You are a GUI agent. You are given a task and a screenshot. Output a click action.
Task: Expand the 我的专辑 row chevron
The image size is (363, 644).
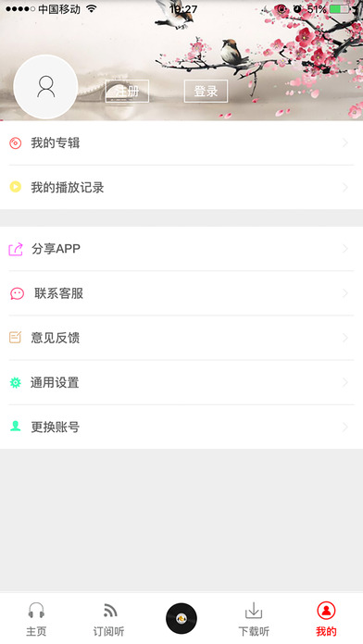pyautogui.click(x=345, y=142)
